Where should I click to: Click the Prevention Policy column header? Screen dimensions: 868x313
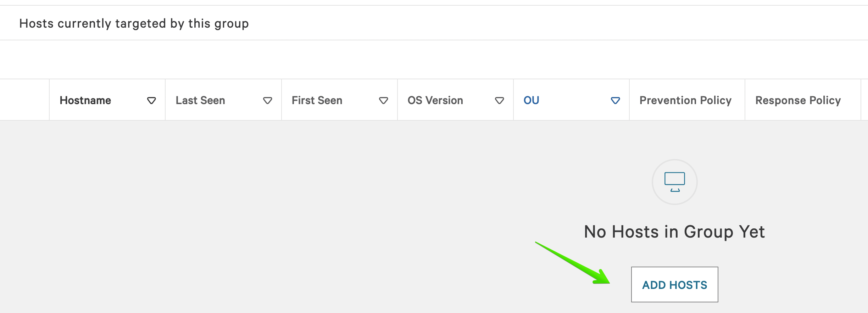click(x=685, y=101)
